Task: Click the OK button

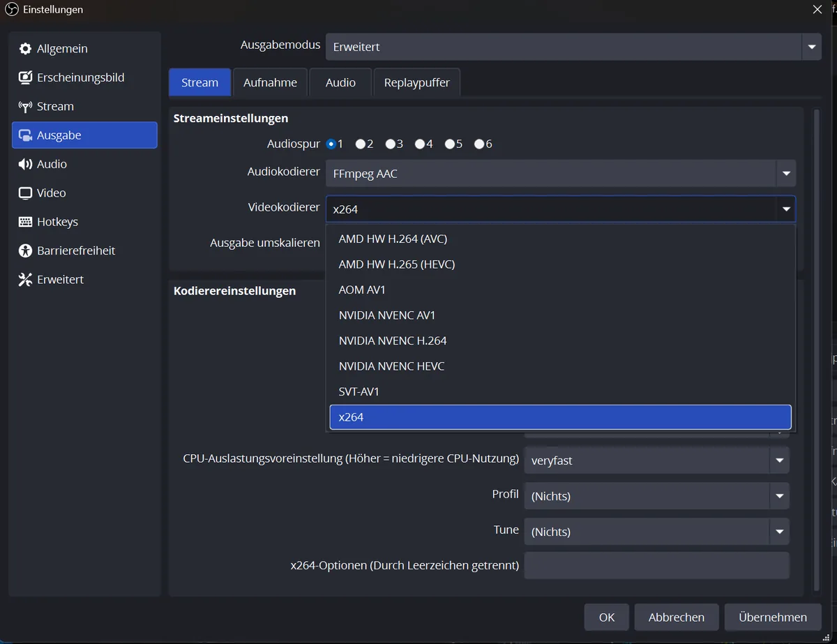Action: coord(607,617)
